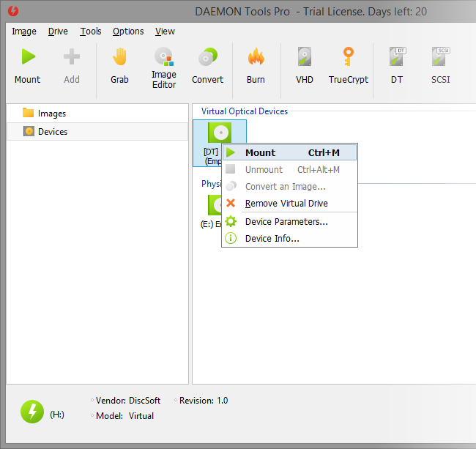Click the Model: Virtual text

click(x=124, y=415)
